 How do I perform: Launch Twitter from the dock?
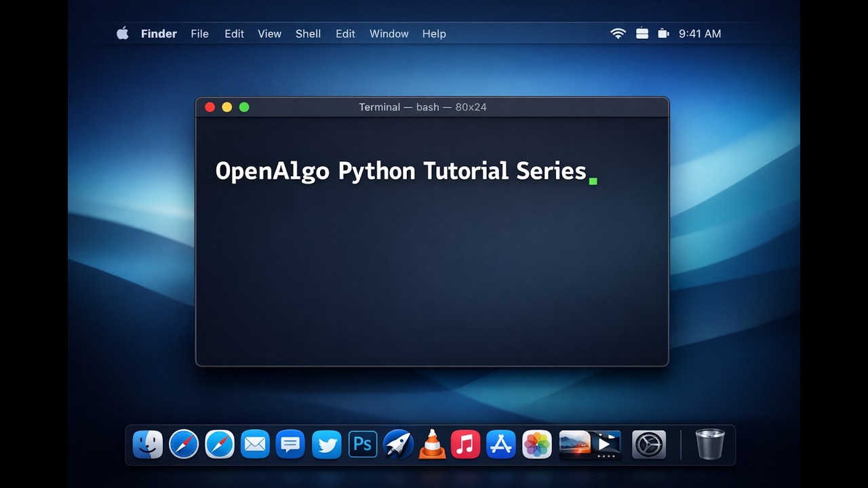pyautogui.click(x=326, y=445)
